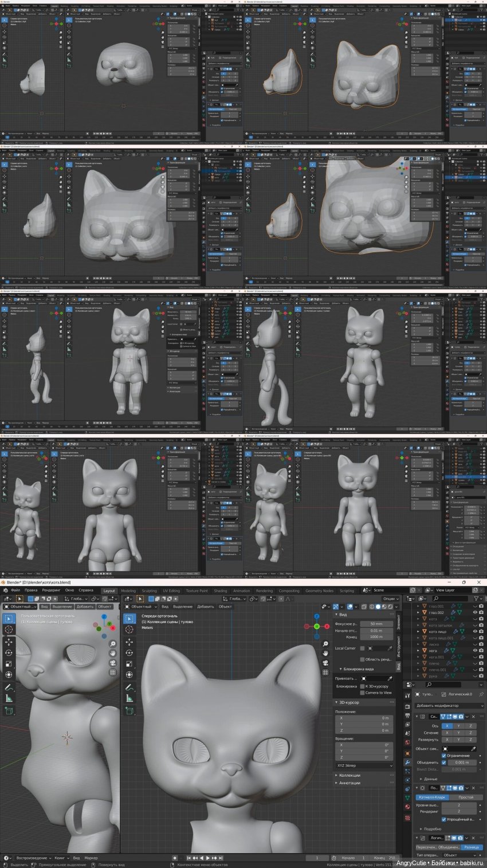
Task: Select the Select Box tool in the right viewport
Action: 129,619
